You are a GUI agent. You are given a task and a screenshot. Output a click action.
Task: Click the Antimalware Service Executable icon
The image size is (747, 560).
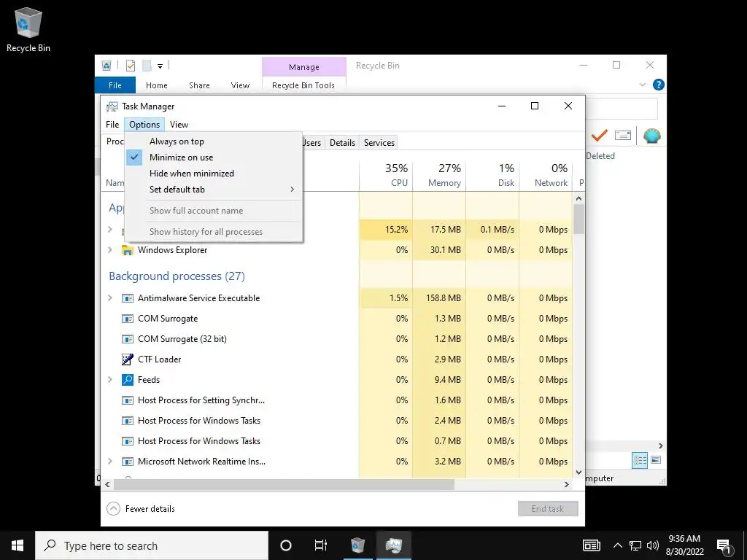127,298
